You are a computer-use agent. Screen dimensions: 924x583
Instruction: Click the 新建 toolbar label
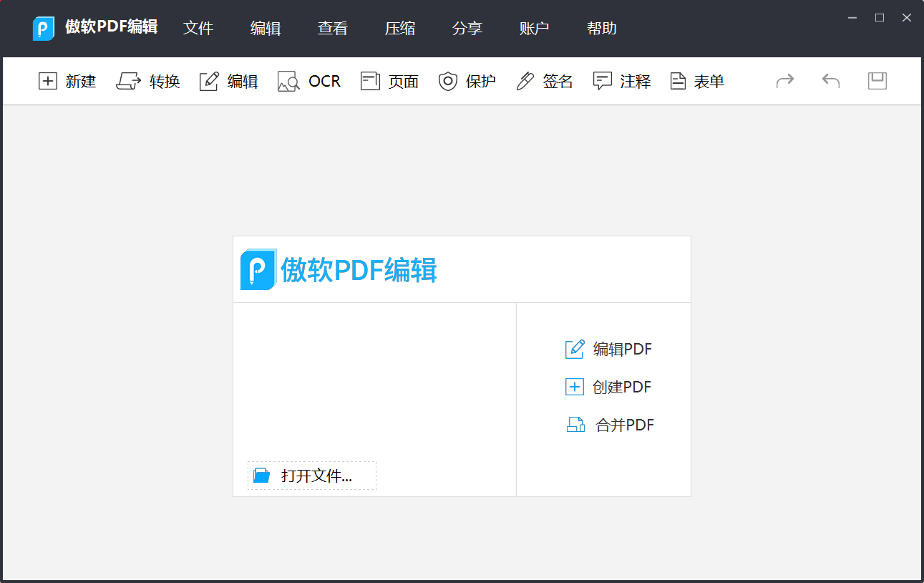81,82
